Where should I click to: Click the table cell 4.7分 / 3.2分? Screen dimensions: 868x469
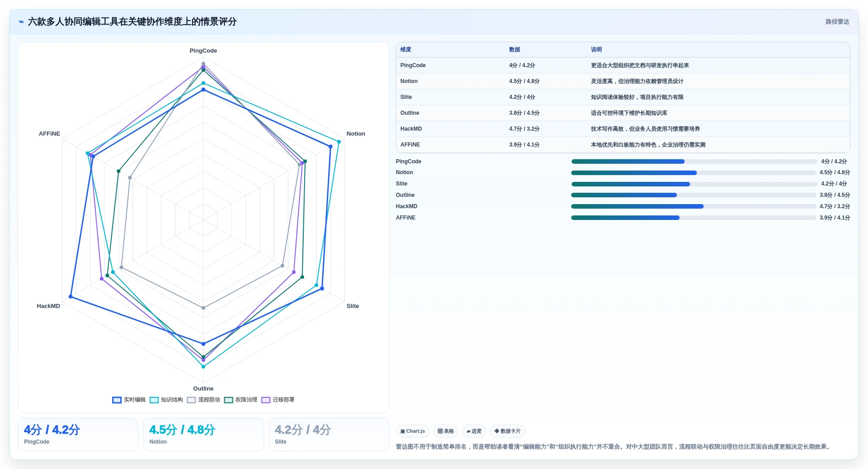pos(524,129)
